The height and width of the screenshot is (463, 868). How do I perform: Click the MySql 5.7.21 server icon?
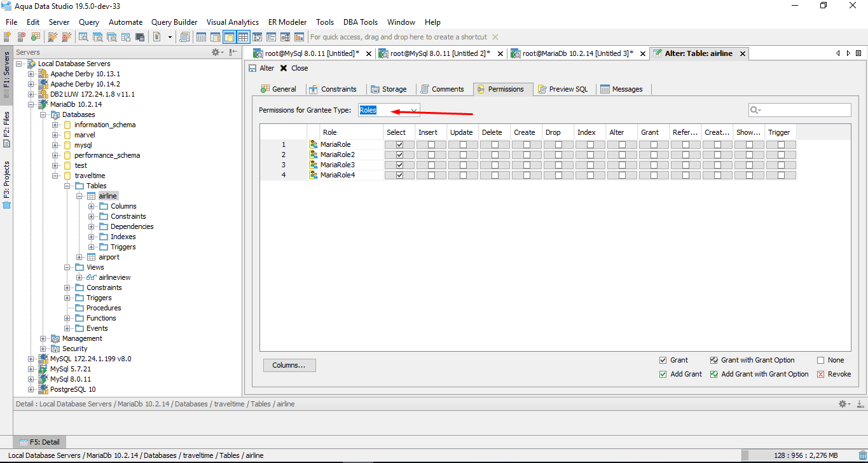[43, 369]
